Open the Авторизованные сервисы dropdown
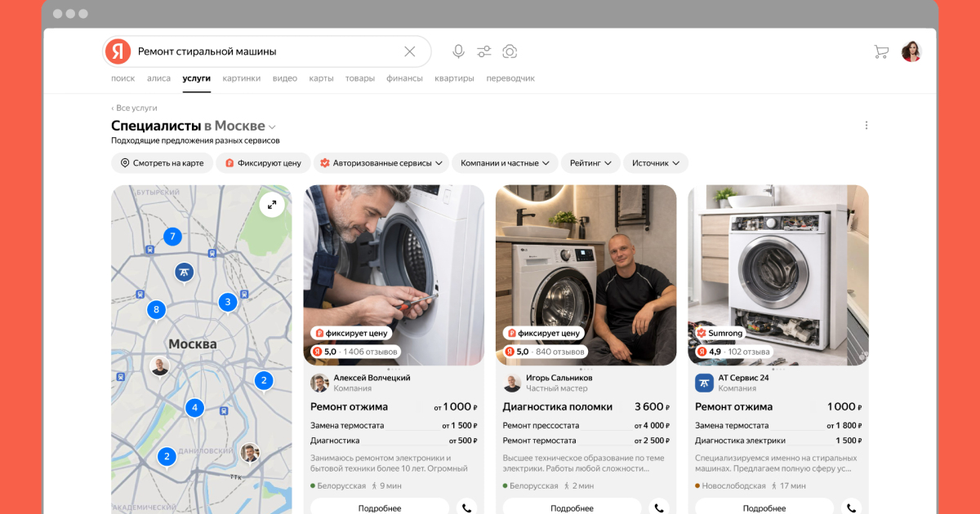This screenshot has width=980, height=514. click(381, 163)
